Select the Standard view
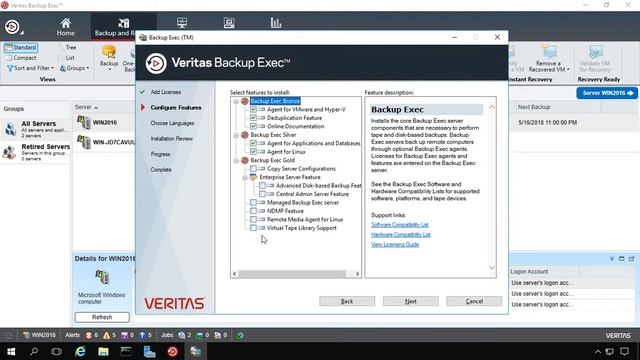 [x=21, y=48]
